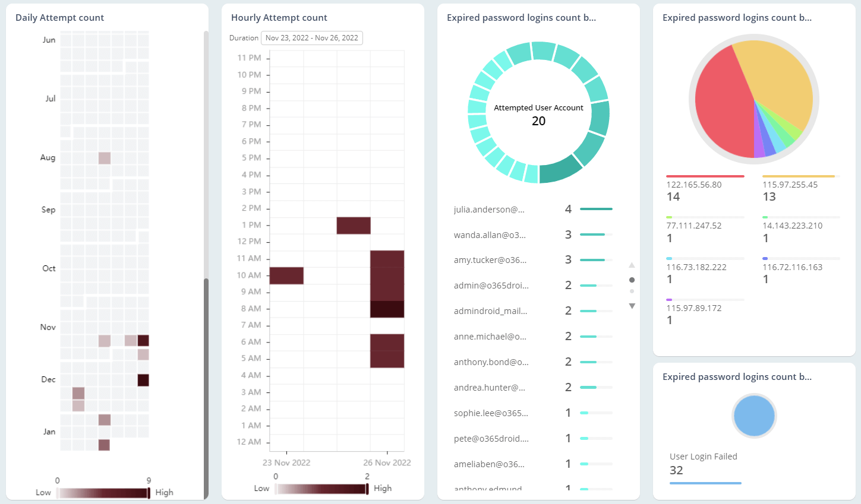Viewport: 861px width, 504px height.
Task: Click the darkest heatmap cell at 8 AM
Action: [x=387, y=309]
